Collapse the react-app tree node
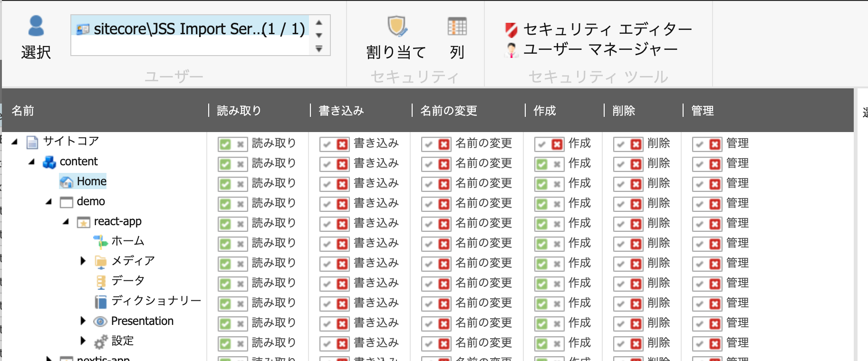This screenshot has height=361, width=868. pyautogui.click(x=66, y=221)
